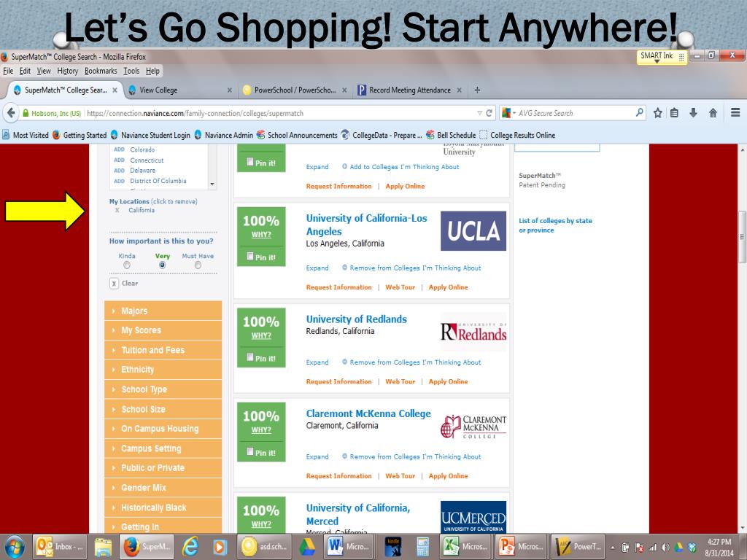The width and height of the screenshot is (747, 560).
Task: Click the reload page icon
Action: coord(489,113)
